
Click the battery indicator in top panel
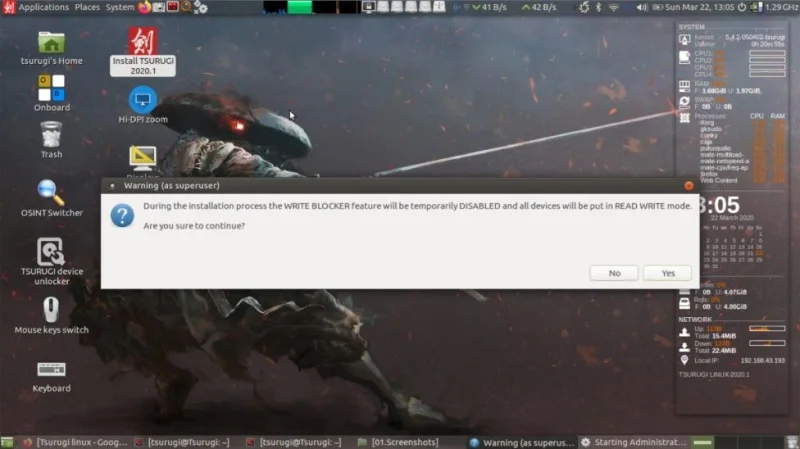(x=658, y=7)
